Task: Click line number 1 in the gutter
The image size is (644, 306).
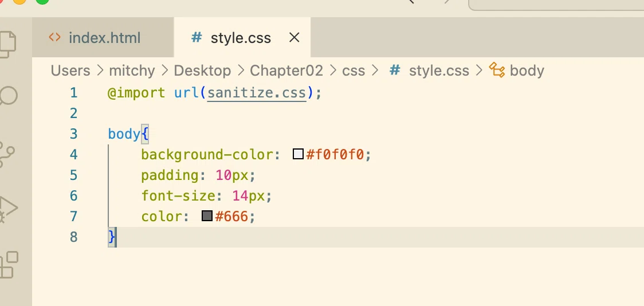Action: pos(73,93)
